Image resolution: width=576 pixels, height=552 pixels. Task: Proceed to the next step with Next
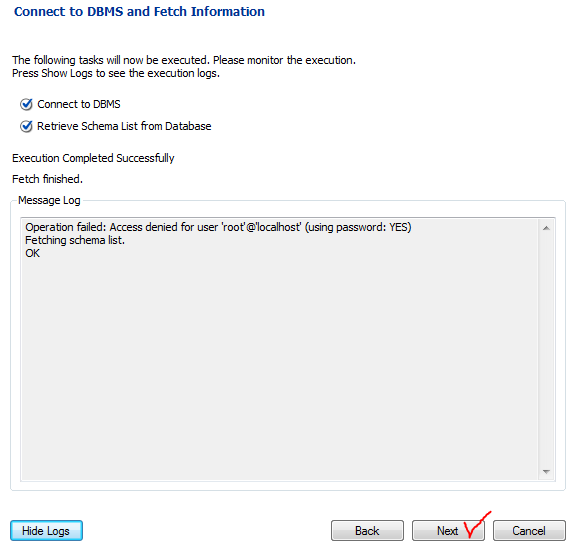tap(448, 531)
